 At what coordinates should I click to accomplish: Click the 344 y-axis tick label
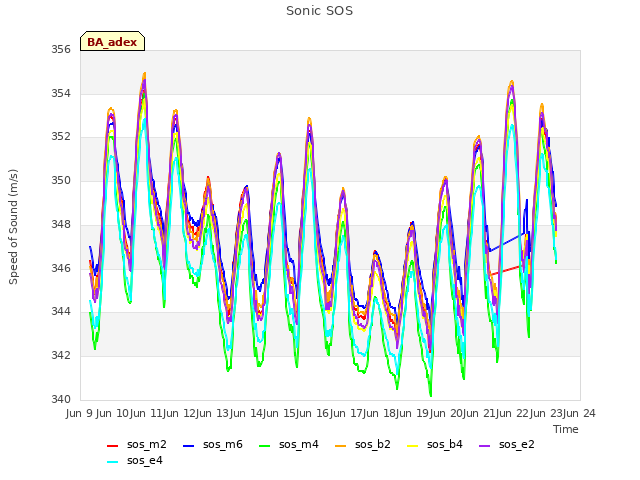coord(61,311)
